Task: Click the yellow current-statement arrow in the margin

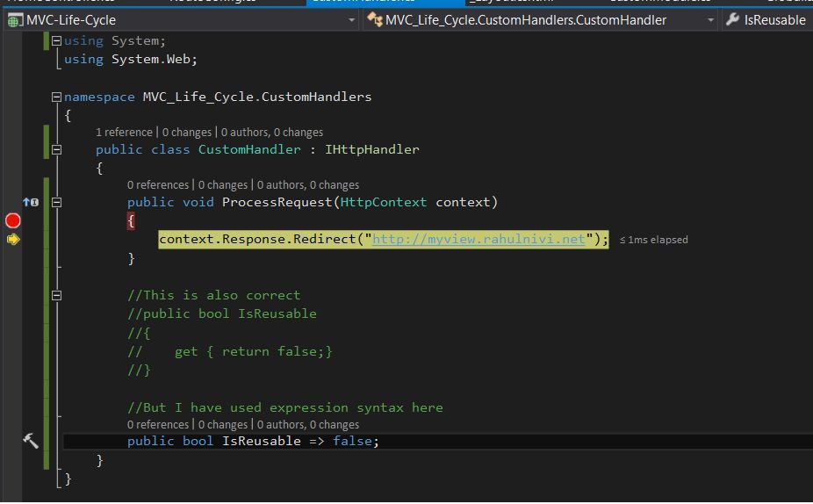Action: click(x=13, y=240)
